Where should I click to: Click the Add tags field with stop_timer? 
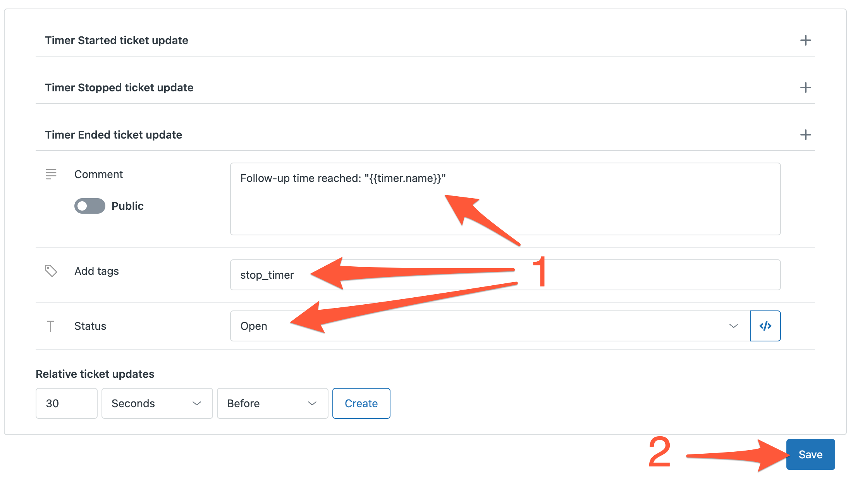coord(505,275)
